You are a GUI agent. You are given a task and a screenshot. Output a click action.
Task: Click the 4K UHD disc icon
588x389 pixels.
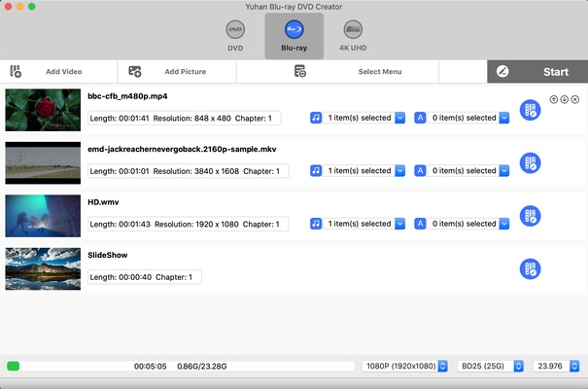click(x=353, y=29)
